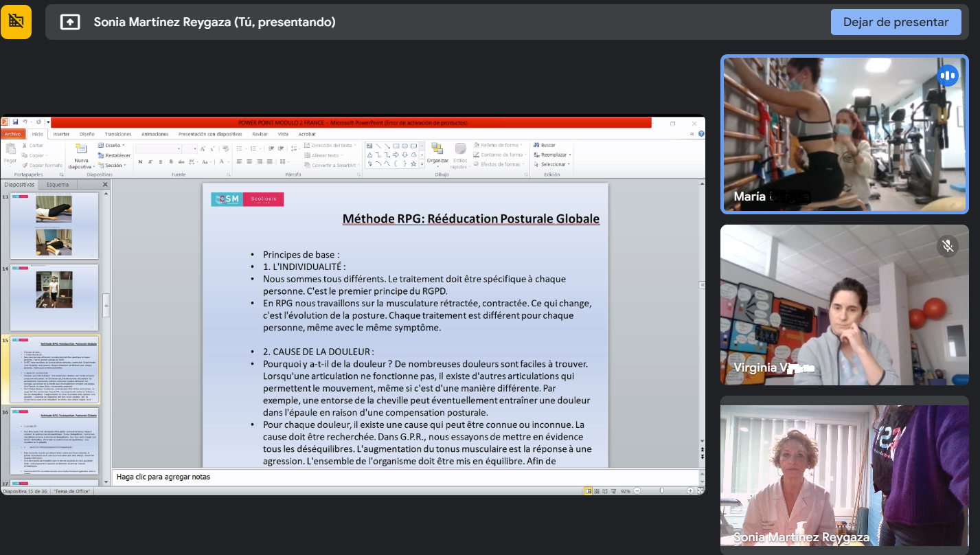
Task: Adjust the zoom slider in status bar
Action: (x=661, y=491)
